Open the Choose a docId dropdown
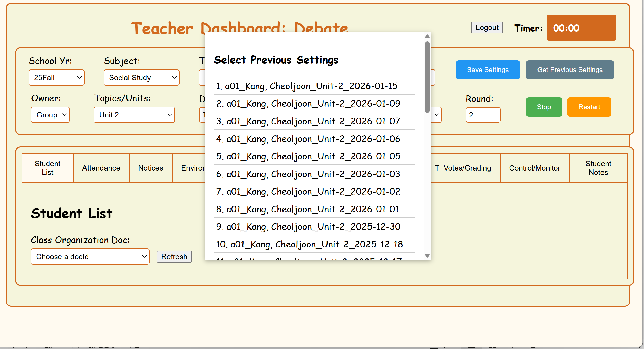The width and height of the screenshot is (644, 349). [90, 256]
